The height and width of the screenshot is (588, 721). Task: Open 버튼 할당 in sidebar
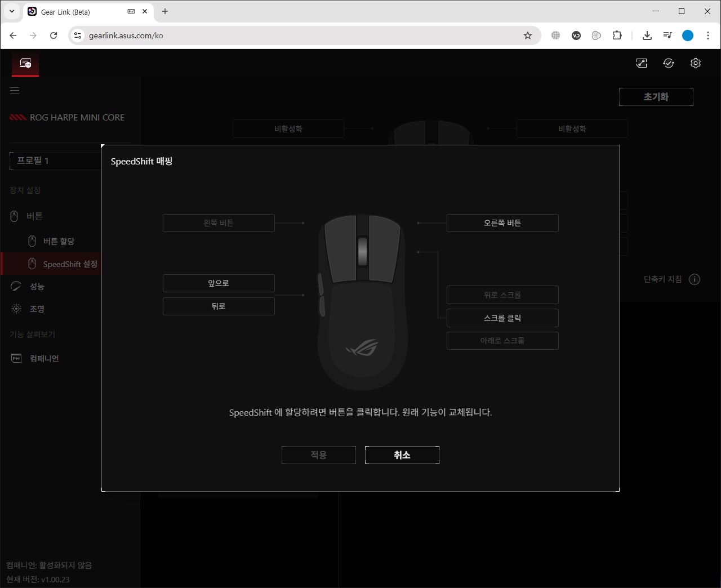pyautogui.click(x=59, y=241)
